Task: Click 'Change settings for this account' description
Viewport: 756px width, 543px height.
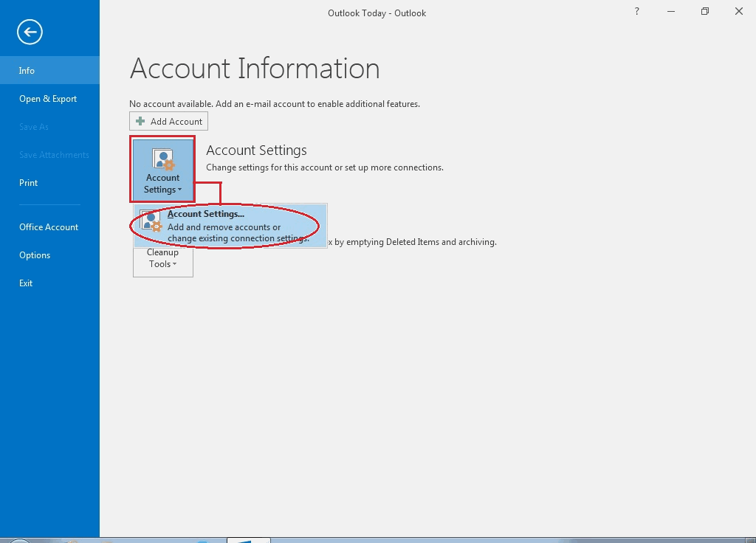Action: 325,167
